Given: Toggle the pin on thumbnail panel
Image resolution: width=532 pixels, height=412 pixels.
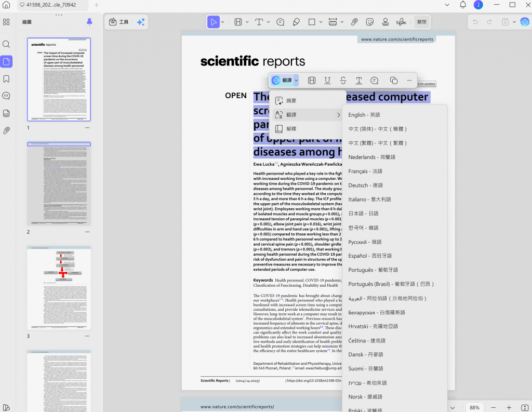Looking at the screenshot, I should tap(89, 22).
